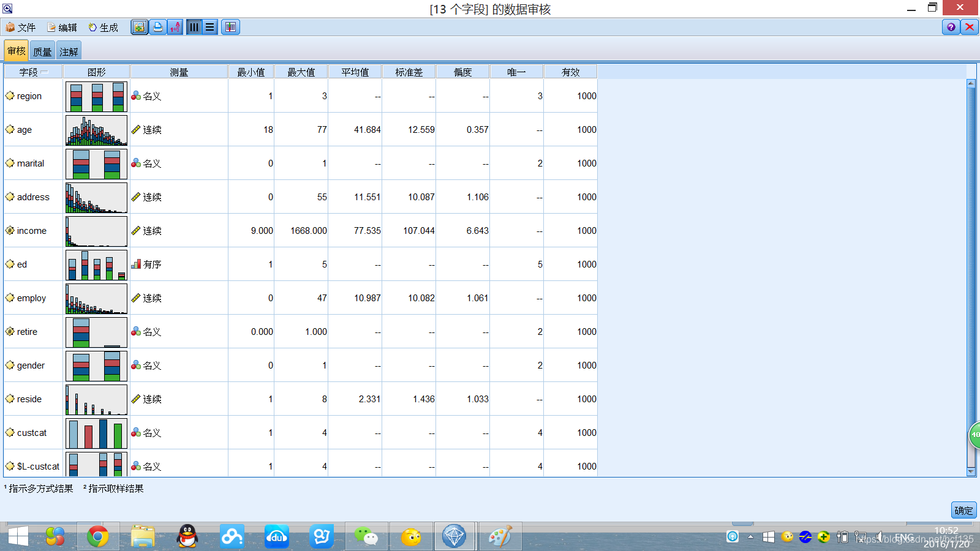The height and width of the screenshot is (551, 980).
Task: Open the 编辑 (Edit) menu
Action: 62,28
